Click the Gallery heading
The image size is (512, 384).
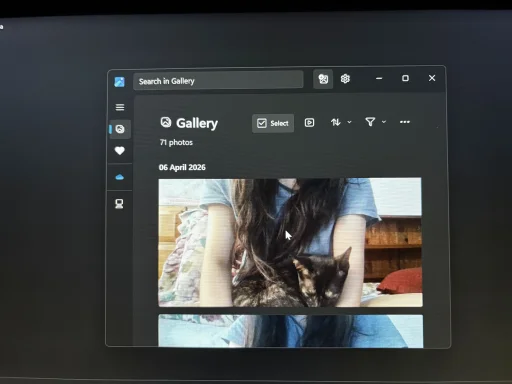197,123
